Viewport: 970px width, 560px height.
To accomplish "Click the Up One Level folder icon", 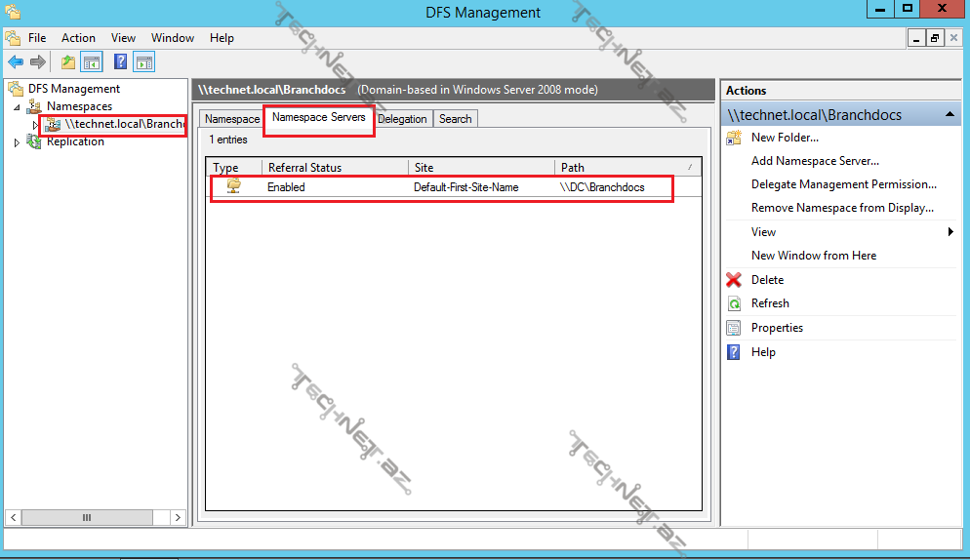I will [68, 62].
